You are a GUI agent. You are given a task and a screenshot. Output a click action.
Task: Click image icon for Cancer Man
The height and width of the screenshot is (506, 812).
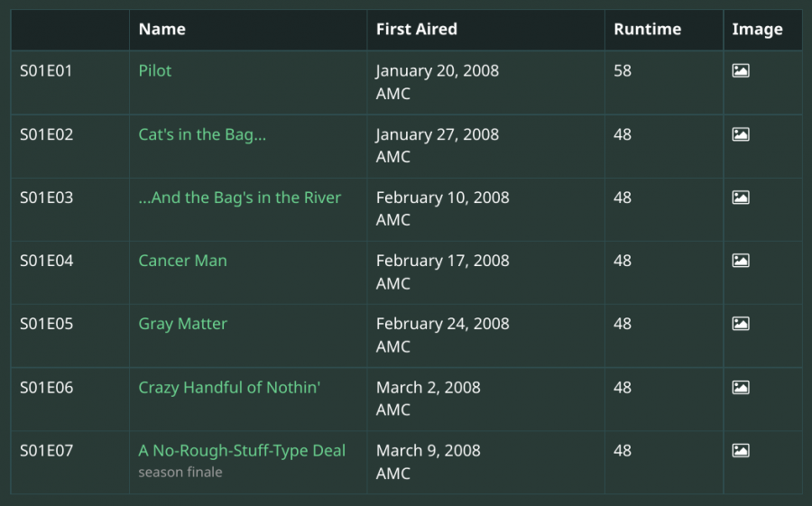click(x=741, y=260)
